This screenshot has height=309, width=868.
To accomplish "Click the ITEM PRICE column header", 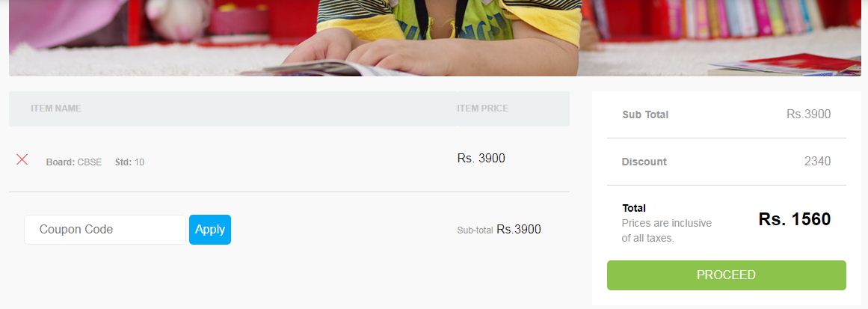I will pos(483,108).
